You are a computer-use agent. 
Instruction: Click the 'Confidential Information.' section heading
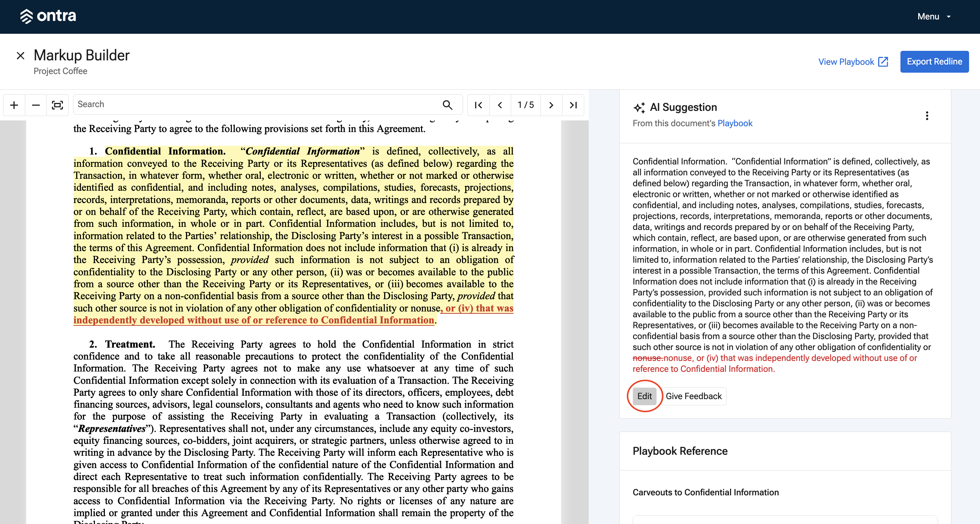165,151
